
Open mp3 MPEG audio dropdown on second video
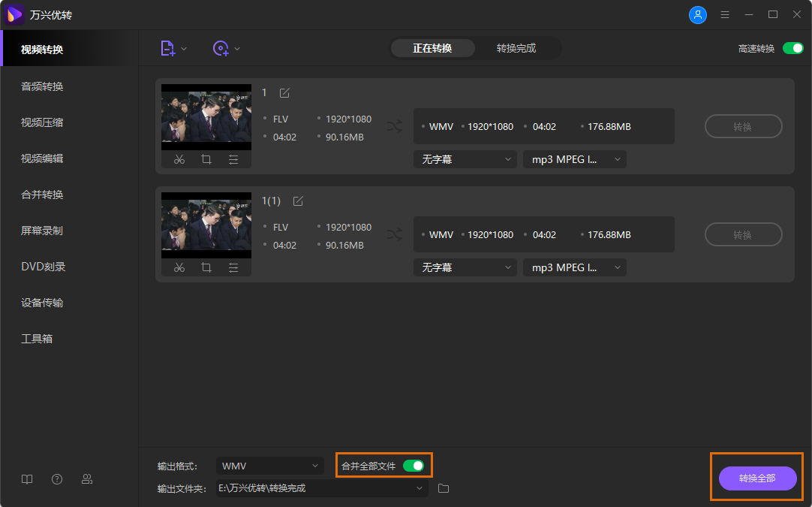click(x=574, y=267)
